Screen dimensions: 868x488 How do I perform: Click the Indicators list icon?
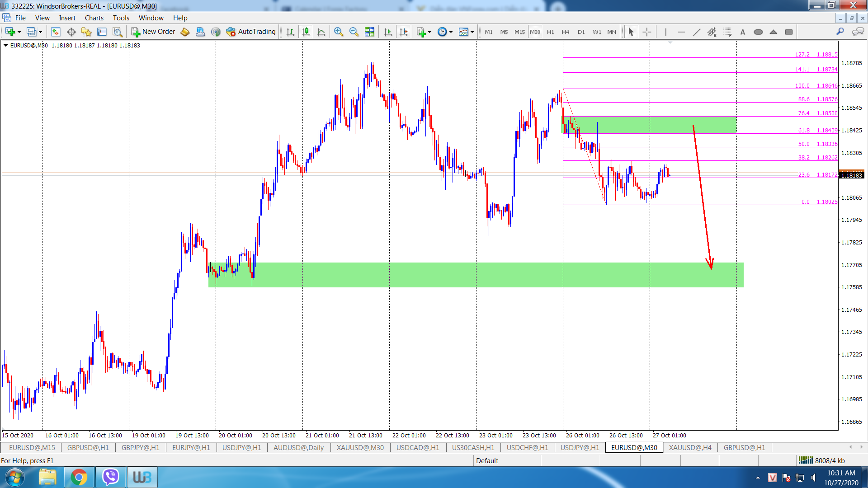(x=421, y=32)
